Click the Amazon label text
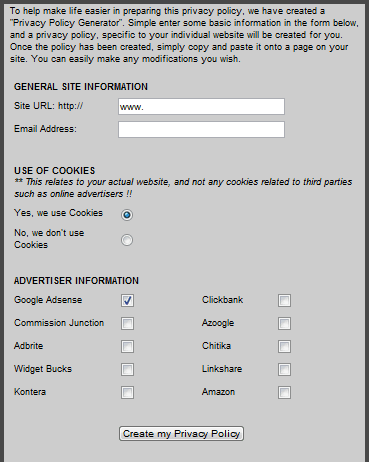 (218, 392)
